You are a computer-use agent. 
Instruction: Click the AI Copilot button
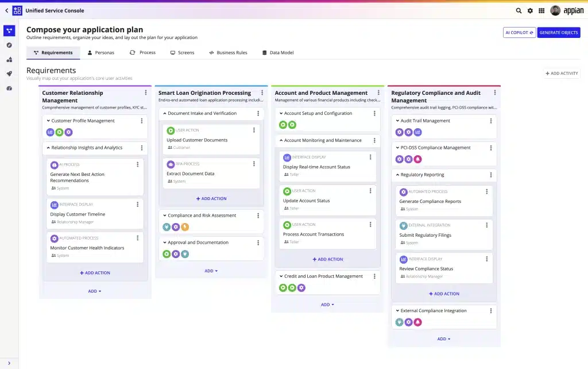(x=519, y=33)
